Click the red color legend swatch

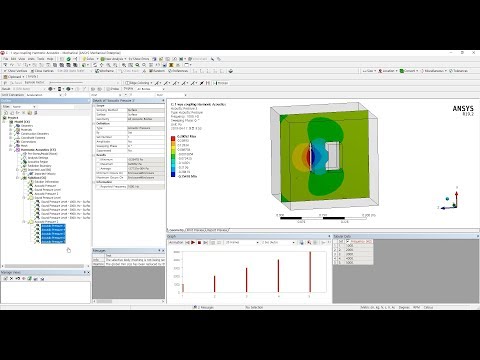click(173, 139)
